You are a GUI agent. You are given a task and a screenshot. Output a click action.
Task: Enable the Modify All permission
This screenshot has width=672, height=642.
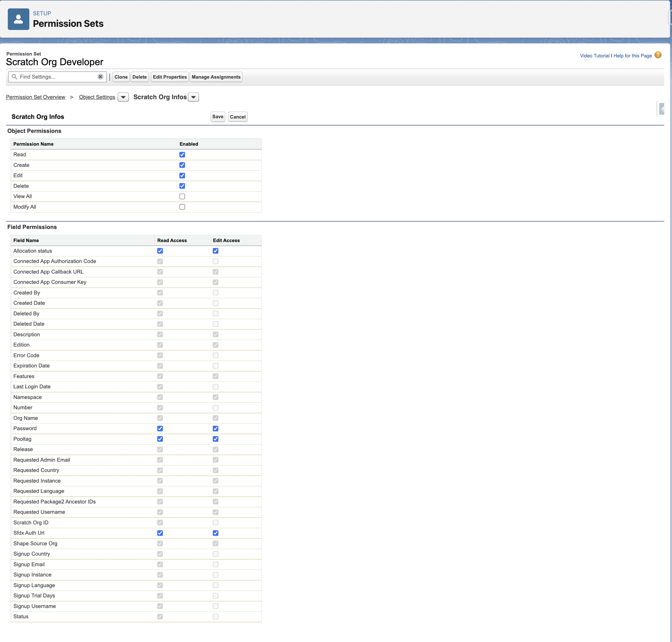point(182,207)
